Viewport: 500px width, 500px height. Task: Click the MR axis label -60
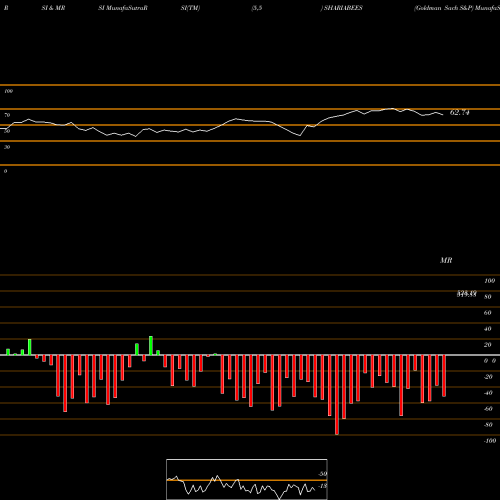pos(488,409)
